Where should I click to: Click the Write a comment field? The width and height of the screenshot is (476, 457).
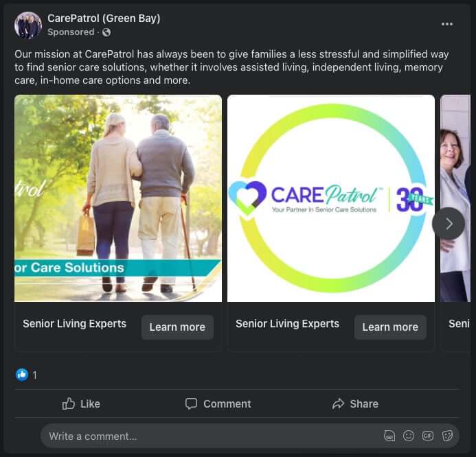click(x=206, y=436)
